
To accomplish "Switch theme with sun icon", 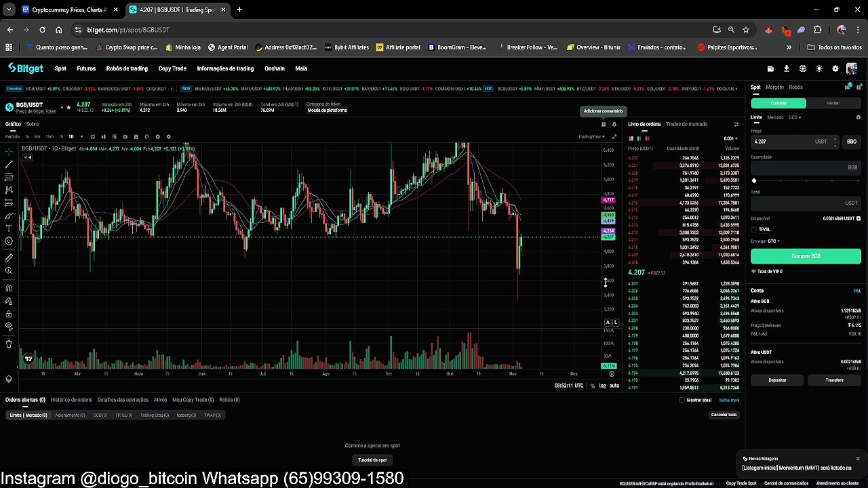I will (x=819, y=68).
